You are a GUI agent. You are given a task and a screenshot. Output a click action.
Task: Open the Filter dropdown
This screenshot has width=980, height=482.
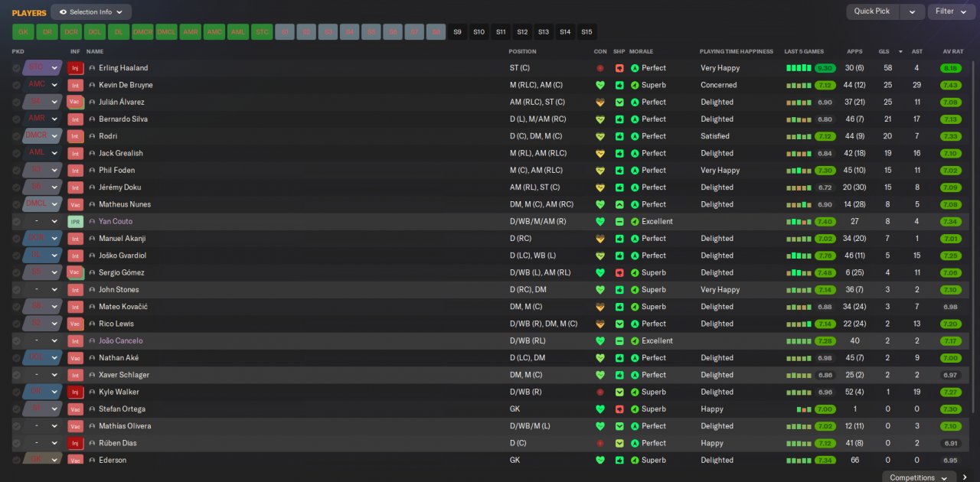point(950,11)
